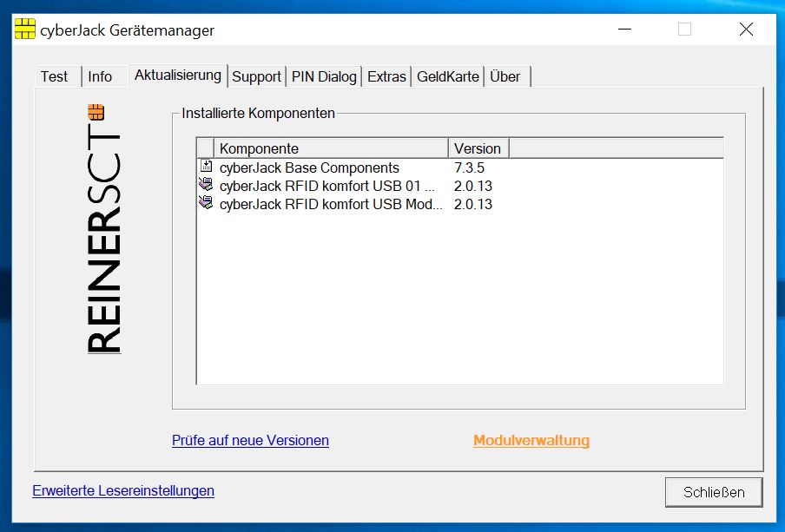Open the GeldKarte tab
The height and width of the screenshot is (532, 785).
(x=447, y=76)
